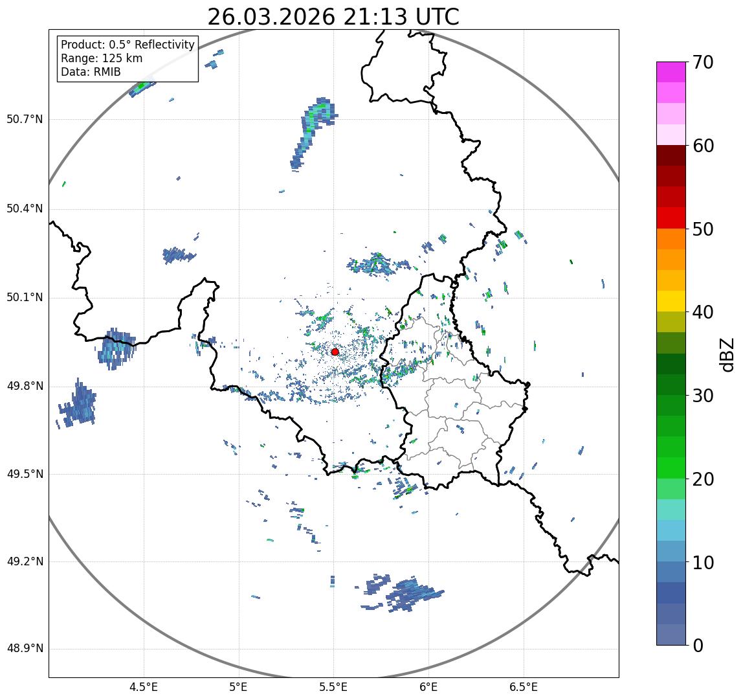Screen dimensions: 743x700
Task: Click the title '26.03.2026 21:13 UTC'
Action: click(x=333, y=17)
